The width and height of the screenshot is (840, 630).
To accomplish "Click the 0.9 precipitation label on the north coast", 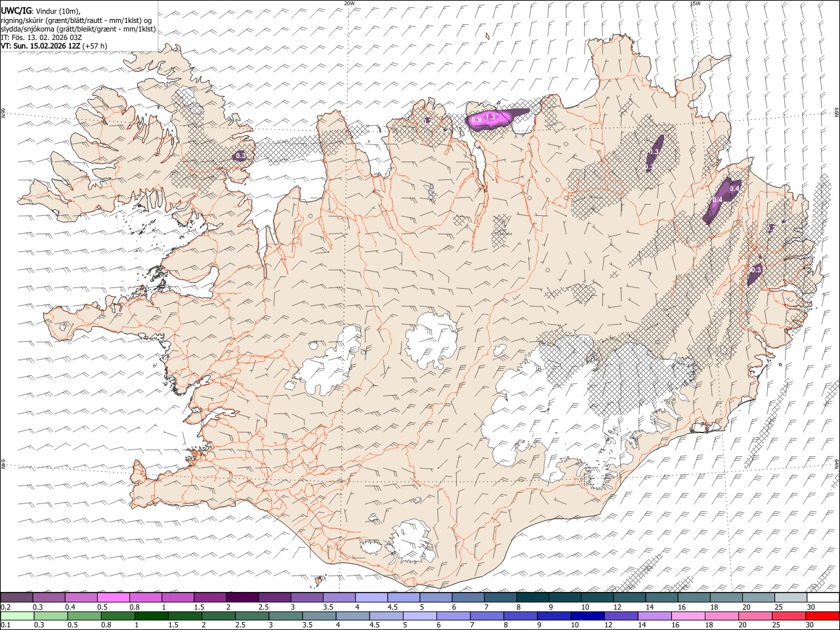I will pos(476,119).
